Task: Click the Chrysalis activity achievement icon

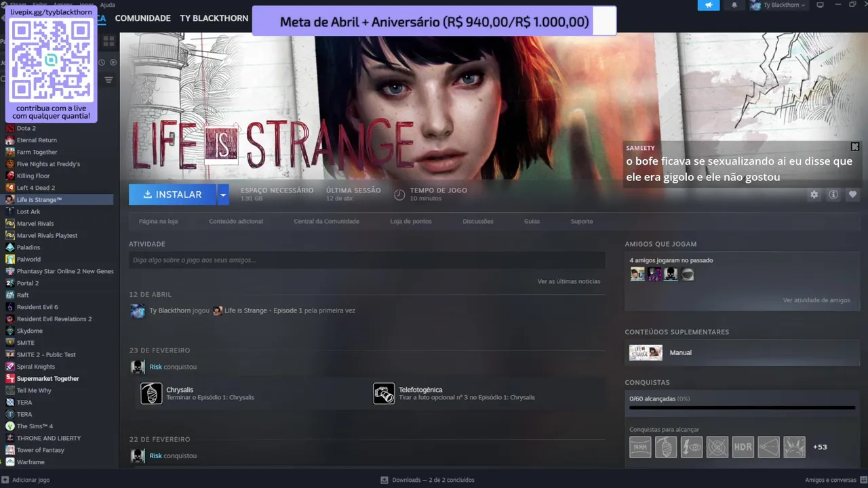Action: tap(151, 393)
